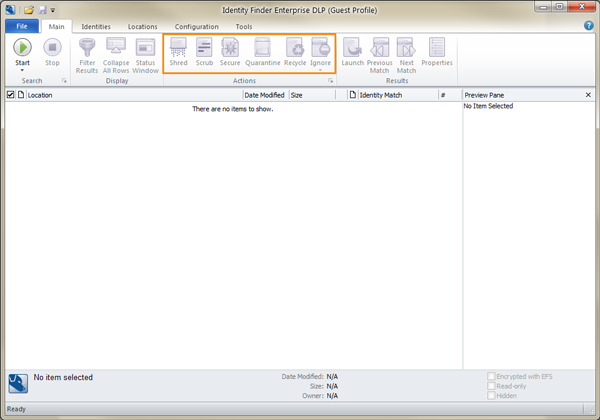Expand the Search group dialog launcher
Screen dimensions: 600x420
(64, 81)
